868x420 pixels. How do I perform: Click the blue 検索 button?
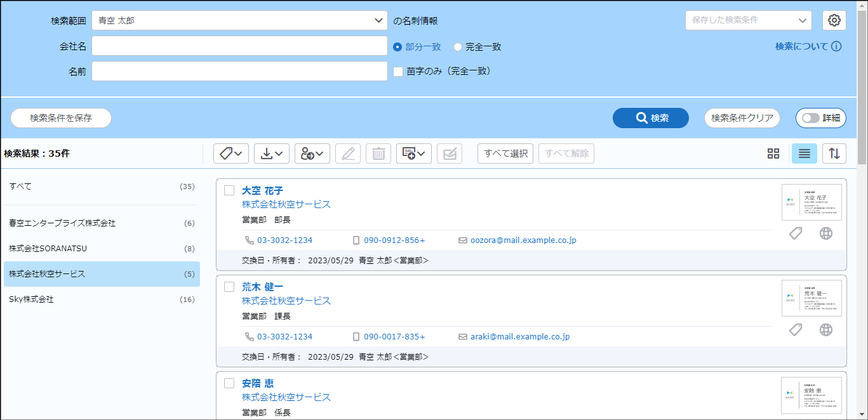pos(650,118)
